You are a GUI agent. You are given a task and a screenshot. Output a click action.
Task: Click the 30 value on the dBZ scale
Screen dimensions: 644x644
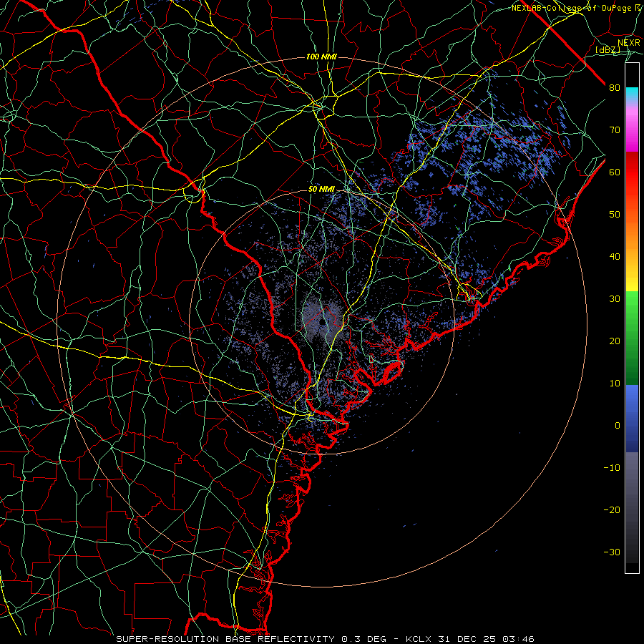(615, 299)
